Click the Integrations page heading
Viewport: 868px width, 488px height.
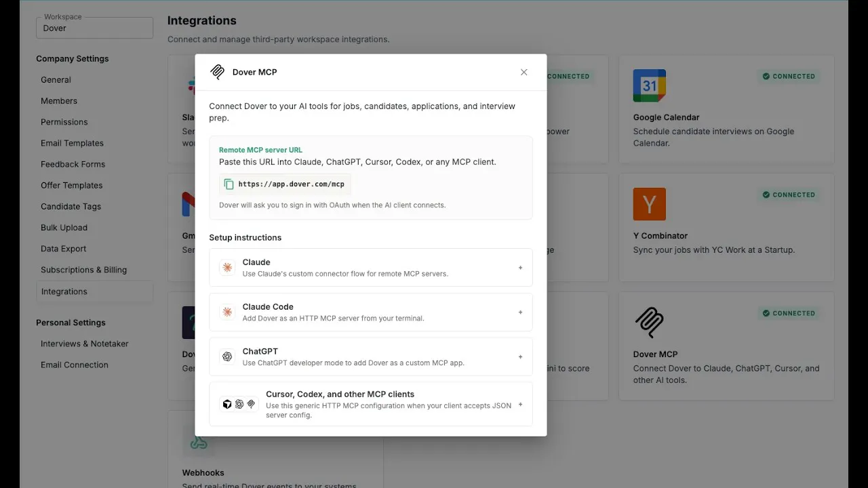(x=202, y=20)
